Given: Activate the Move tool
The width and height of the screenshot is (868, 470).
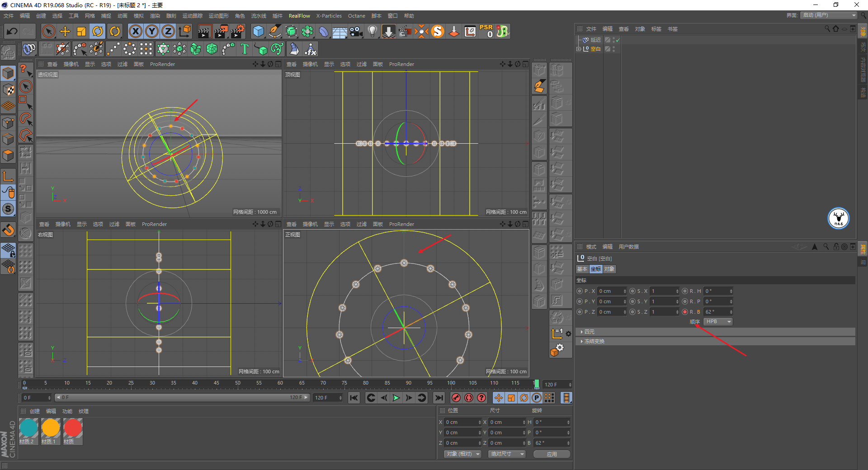Looking at the screenshot, I should click(x=65, y=31).
